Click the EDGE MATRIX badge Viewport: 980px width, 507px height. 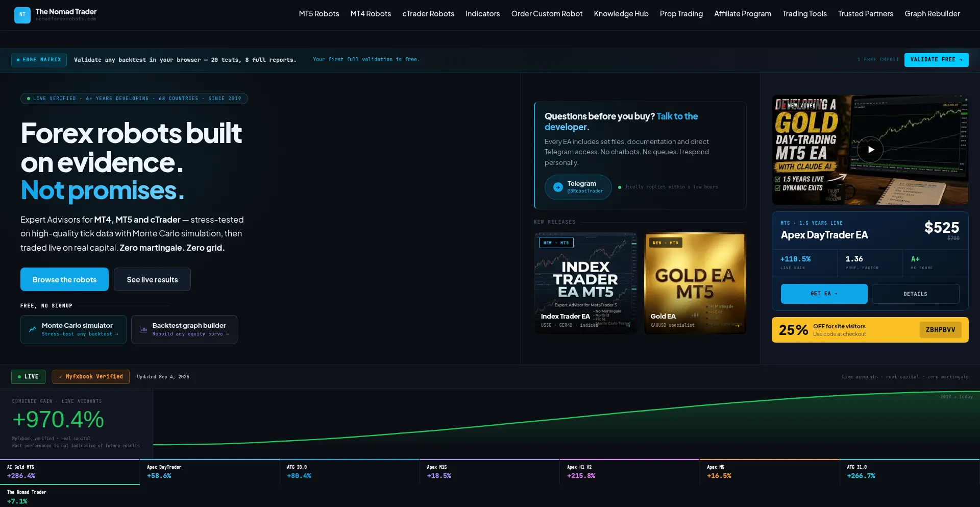point(39,60)
